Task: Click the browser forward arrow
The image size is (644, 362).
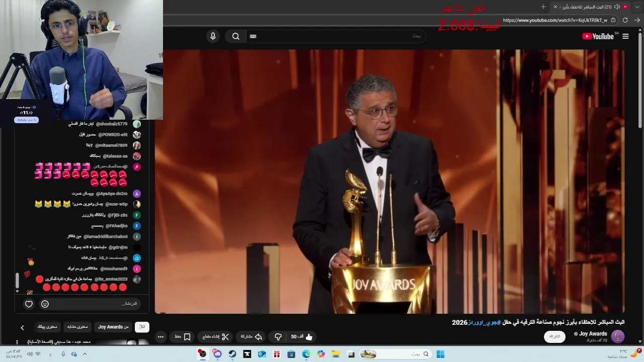Action: click(x=637, y=20)
